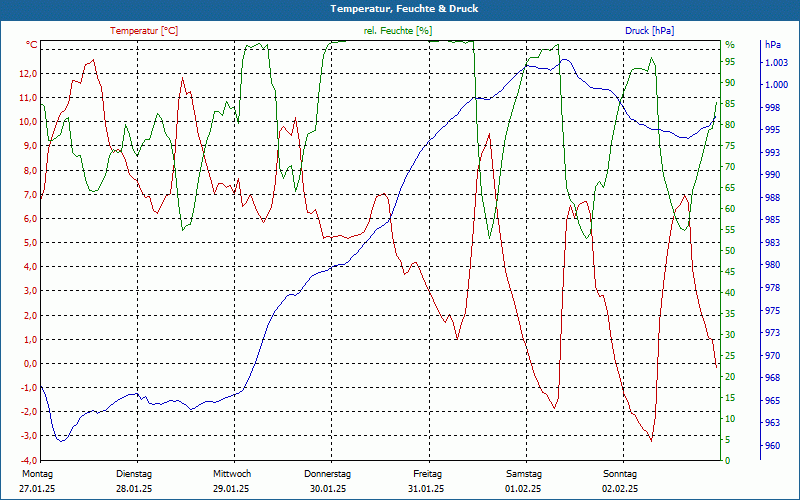Click the "60" humidity axis value
This screenshot has height=500, width=800.
(730, 209)
